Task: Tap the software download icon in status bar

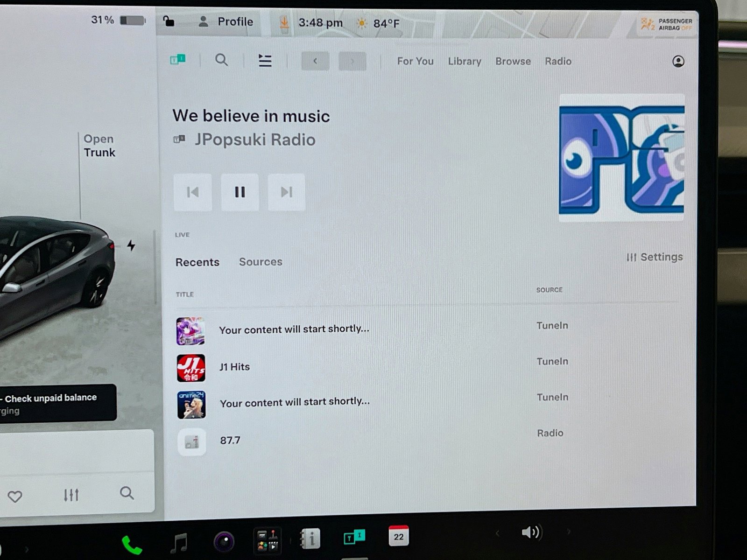Action: [283, 23]
